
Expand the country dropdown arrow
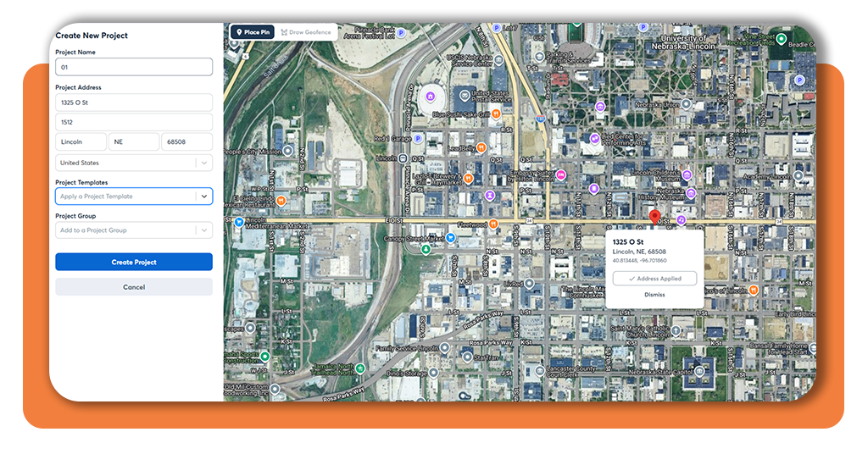click(x=204, y=163)
